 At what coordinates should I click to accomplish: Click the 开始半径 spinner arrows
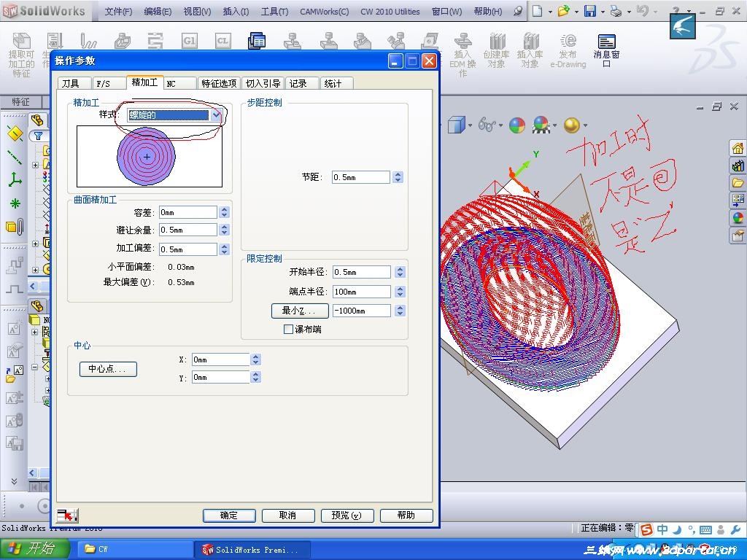click(400, 272)
